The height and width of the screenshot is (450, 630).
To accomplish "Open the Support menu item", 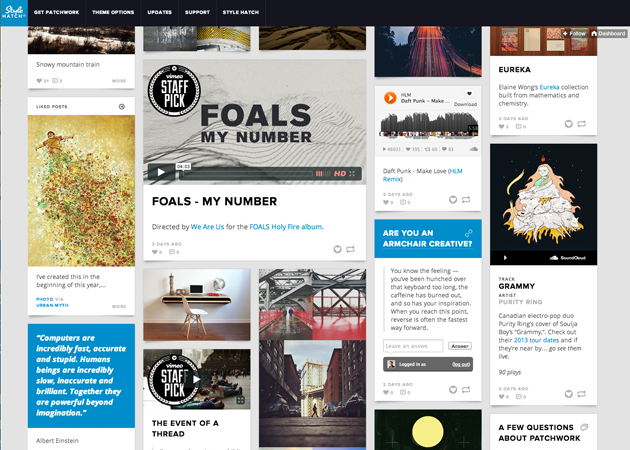I will click(197, 12).
